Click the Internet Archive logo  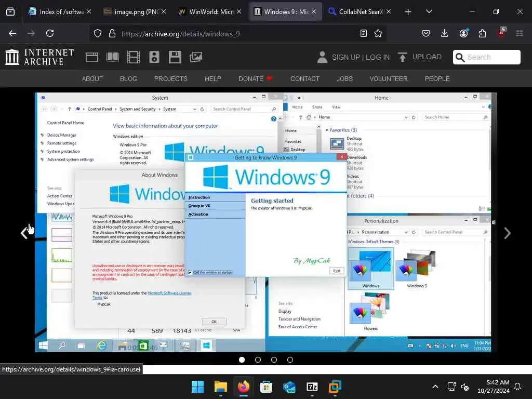pos(39,57)
